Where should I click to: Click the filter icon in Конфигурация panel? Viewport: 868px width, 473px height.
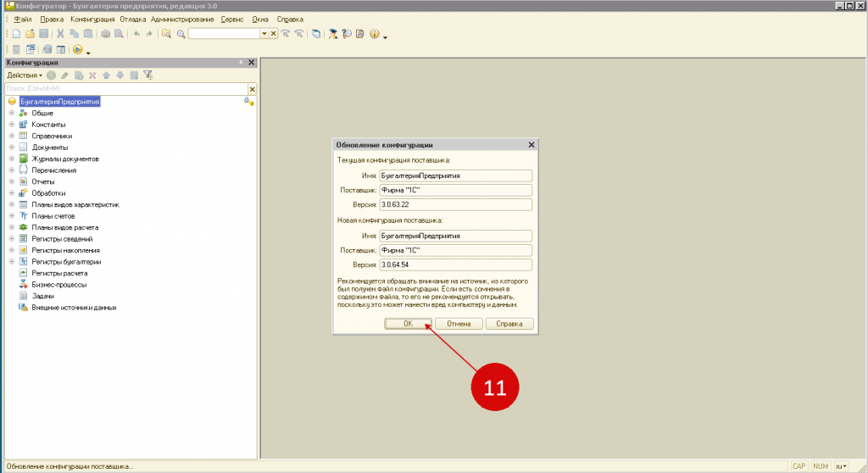click(147, 75)
